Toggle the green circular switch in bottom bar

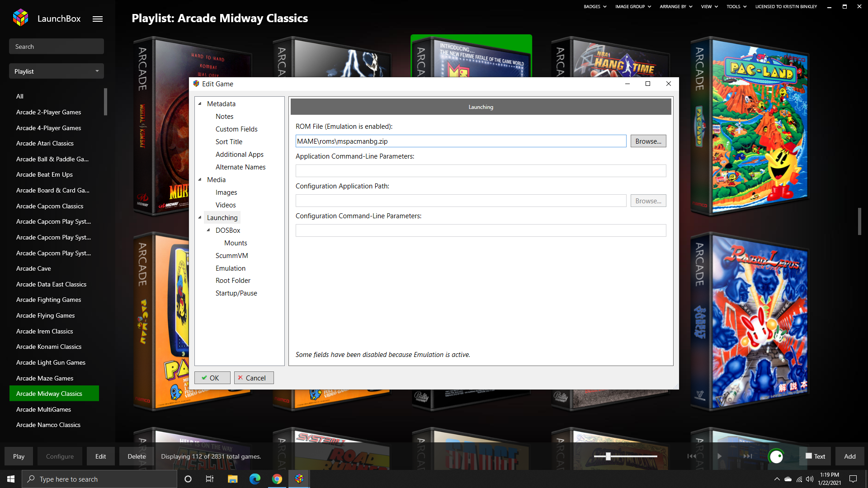776,456
